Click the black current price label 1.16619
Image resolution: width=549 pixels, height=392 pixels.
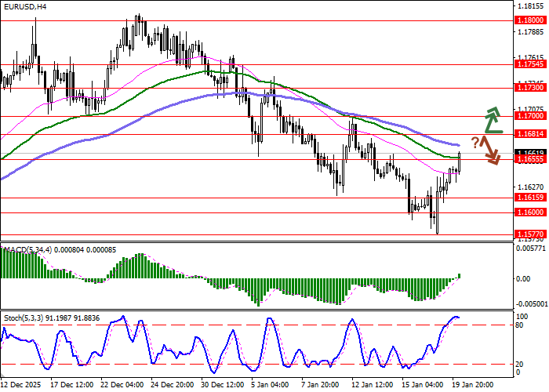tap(530, 153)
